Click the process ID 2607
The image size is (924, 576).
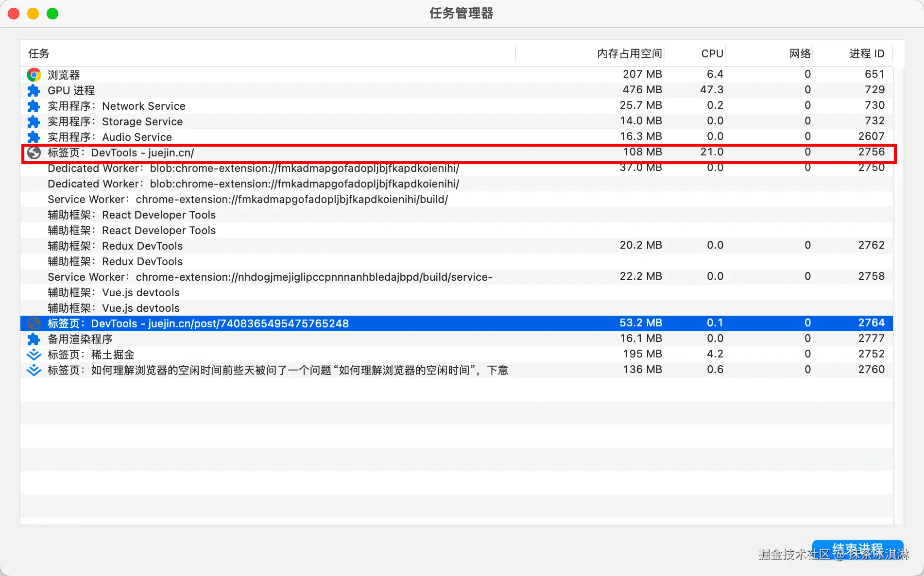click(871, 136)
